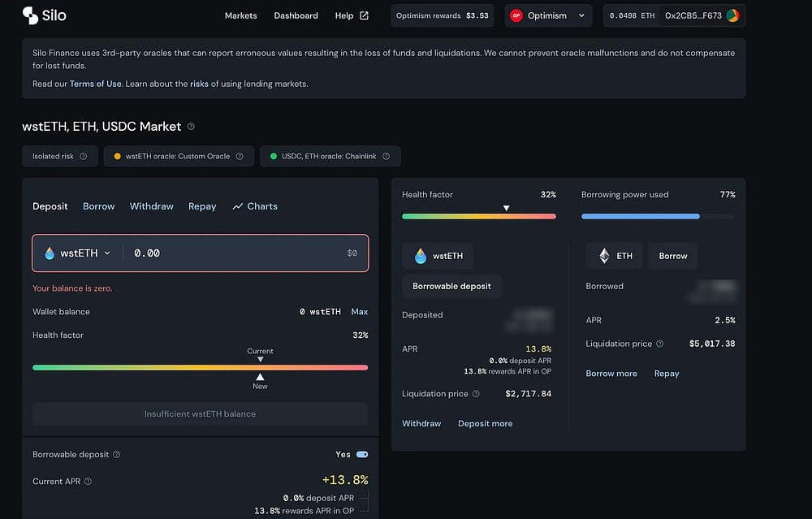Screen dimensions: 812x519
Task: Click the Optimism rewards $3.53 button
Action: [x=443, y=15]
